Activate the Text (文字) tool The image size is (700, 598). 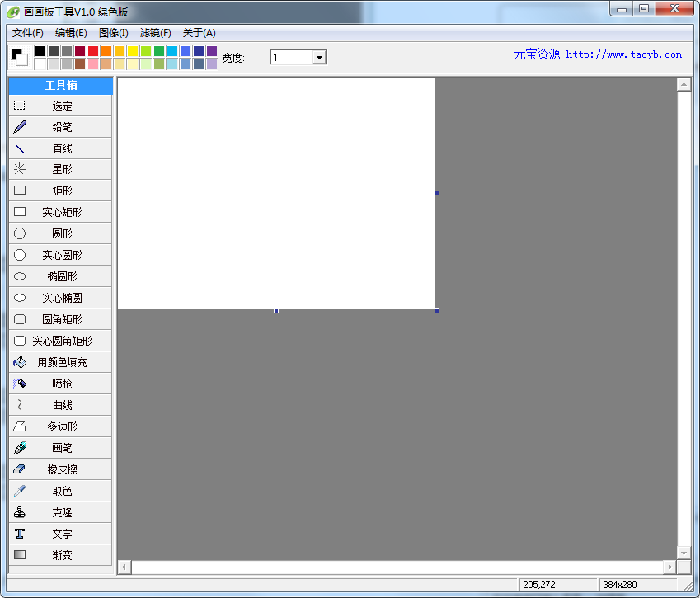pyautogui.click(x=60, y=534)
